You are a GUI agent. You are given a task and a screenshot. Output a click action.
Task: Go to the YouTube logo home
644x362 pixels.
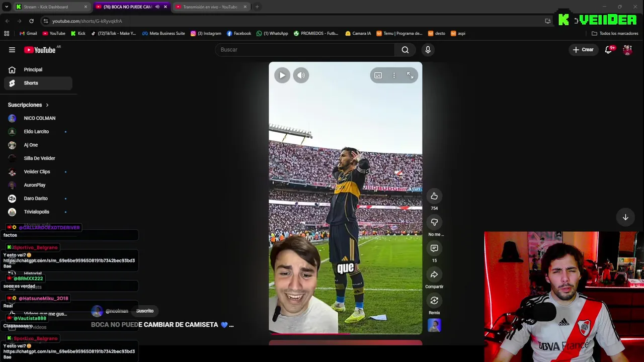pyautogui.click(x=40, y=50)
